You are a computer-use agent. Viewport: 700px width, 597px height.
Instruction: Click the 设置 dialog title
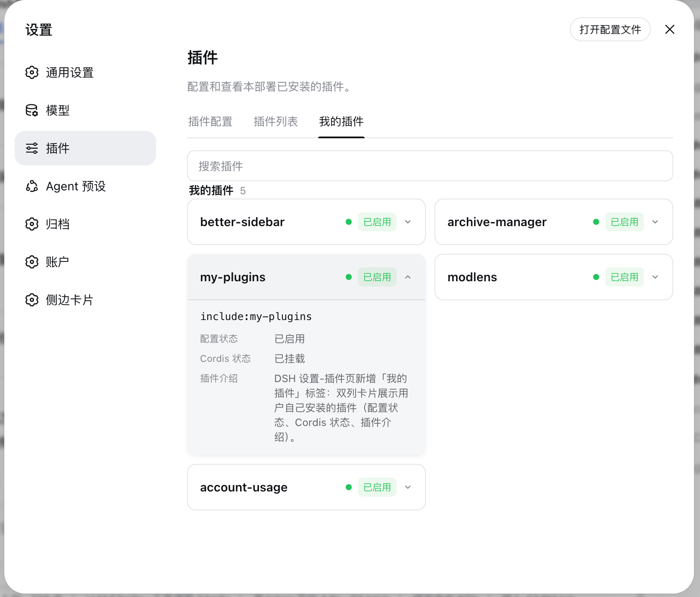pyautogui.click(x=39, y=30)
